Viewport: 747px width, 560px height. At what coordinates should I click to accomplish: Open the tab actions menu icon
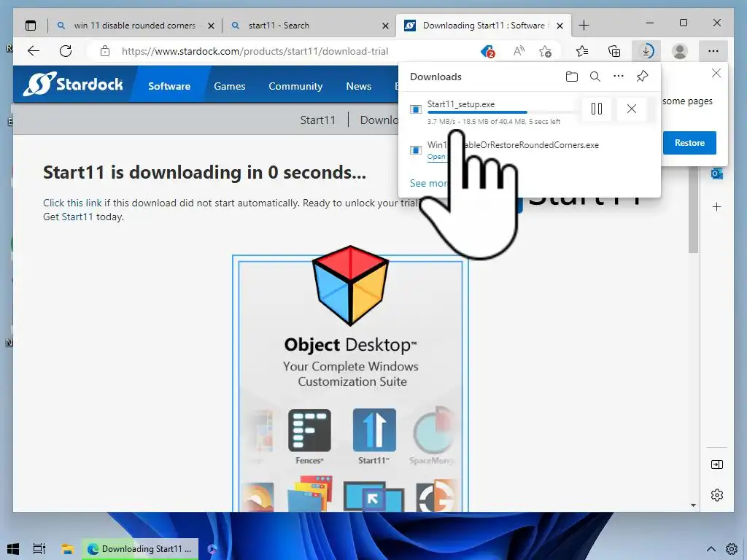[31, 26]
